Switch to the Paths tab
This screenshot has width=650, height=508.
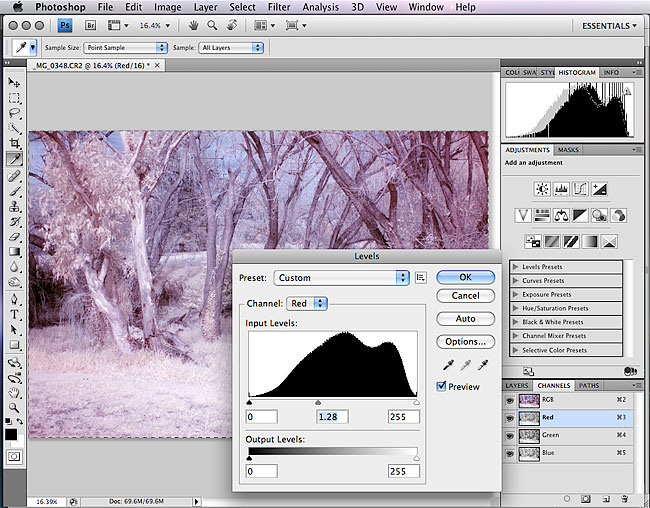click(589, 386)
